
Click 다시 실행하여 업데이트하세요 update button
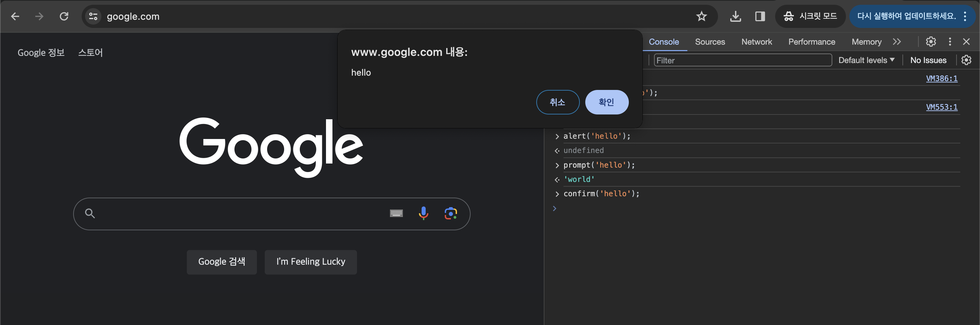click(906, 16)
